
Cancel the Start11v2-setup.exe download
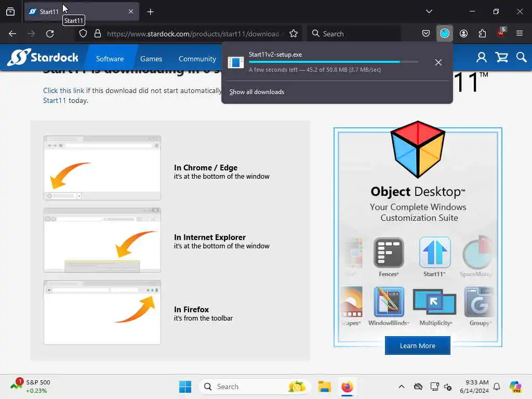pyautogui.click(x=438, y=62)
